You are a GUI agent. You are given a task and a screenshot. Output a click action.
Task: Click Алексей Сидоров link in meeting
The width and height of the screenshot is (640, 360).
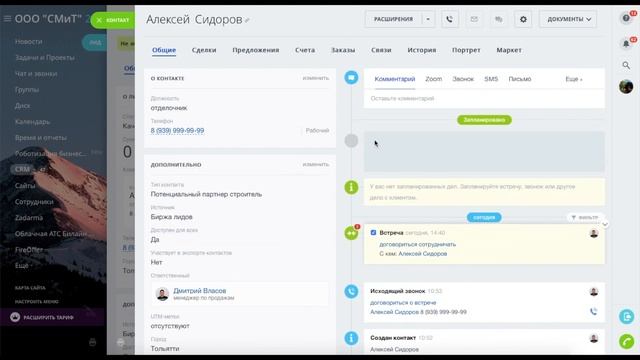(422, 254)
